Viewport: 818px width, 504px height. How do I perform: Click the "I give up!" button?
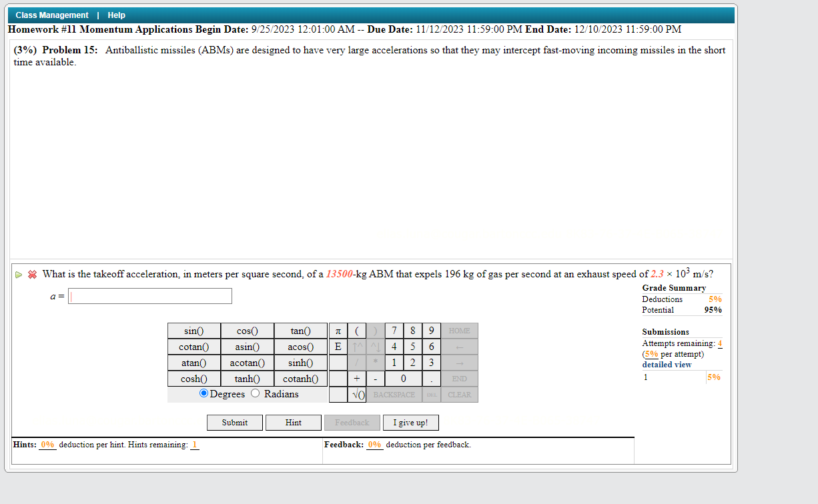click(x=410, y=422)
